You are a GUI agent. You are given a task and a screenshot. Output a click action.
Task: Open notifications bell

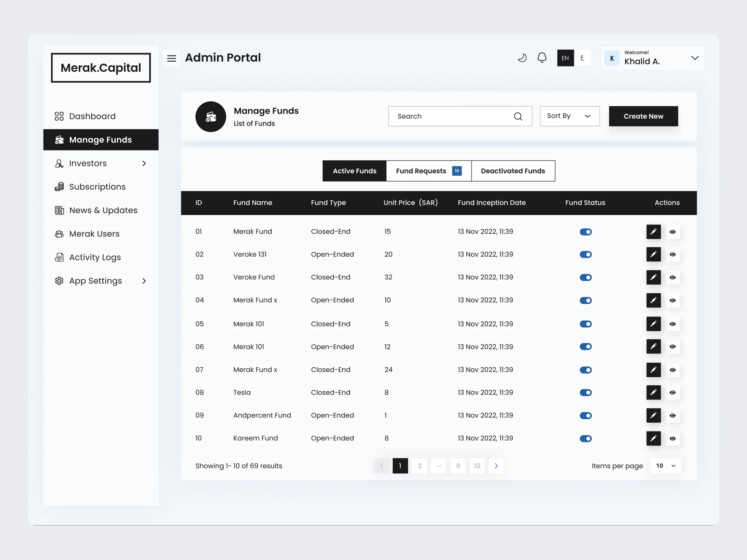[542, 58]
